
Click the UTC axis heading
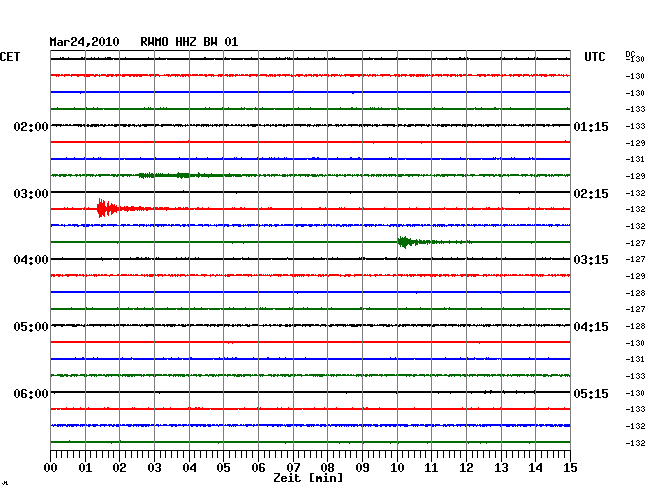click(595, 57)
